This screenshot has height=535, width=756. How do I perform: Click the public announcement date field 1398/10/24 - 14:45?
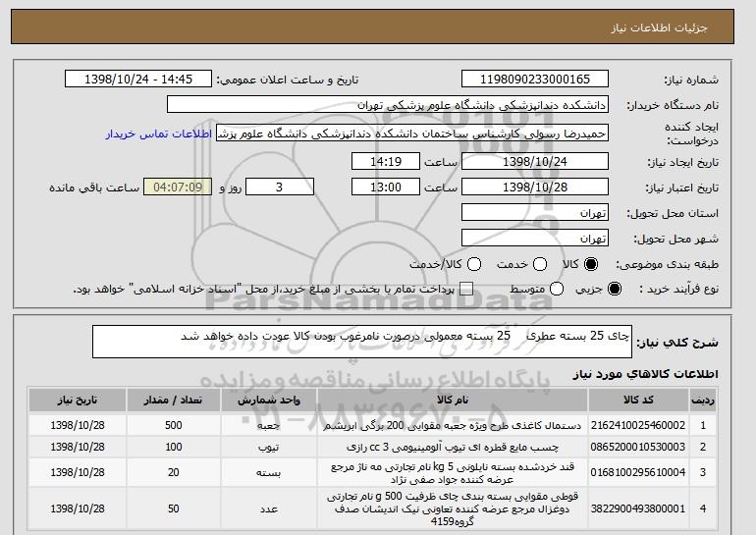tap(138, 80)
